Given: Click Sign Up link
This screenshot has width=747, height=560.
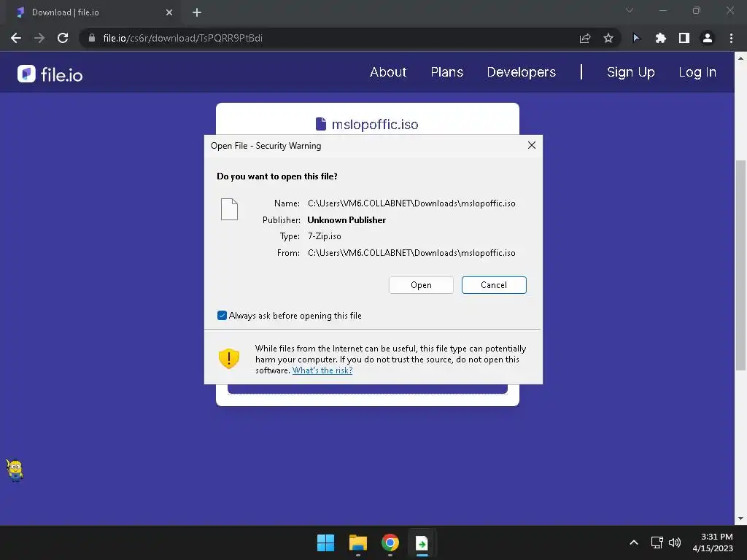Looking at the screenshot, I should click(x=631, y=72).
